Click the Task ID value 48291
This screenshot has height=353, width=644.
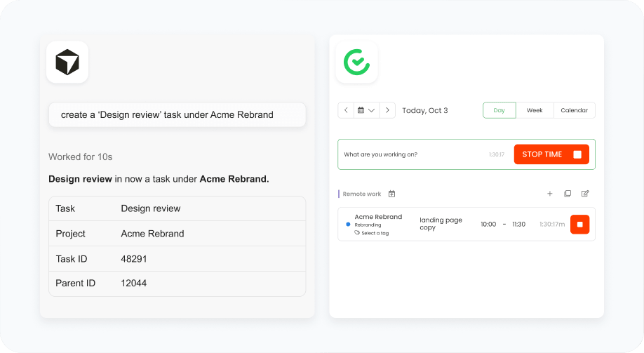point(134,259)
